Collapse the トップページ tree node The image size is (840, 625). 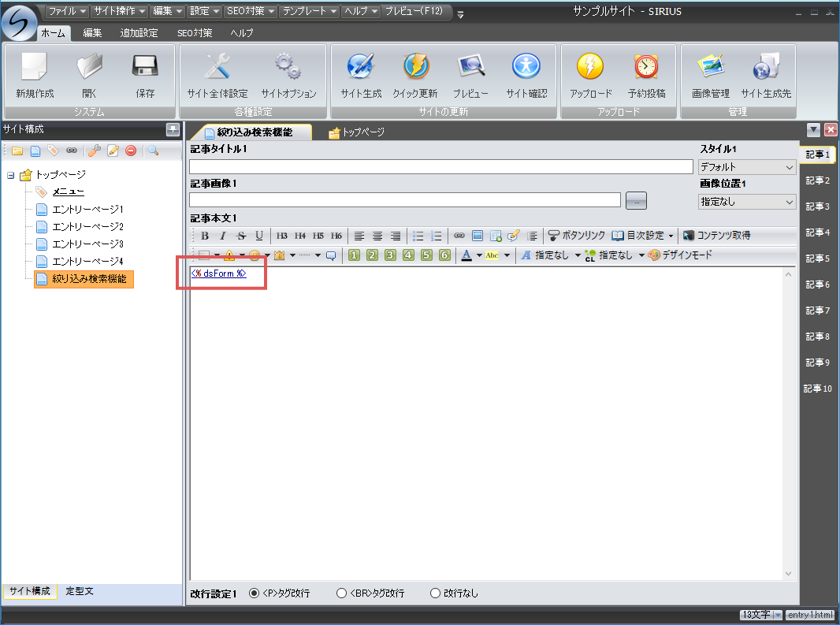click(x=11, y=175)
